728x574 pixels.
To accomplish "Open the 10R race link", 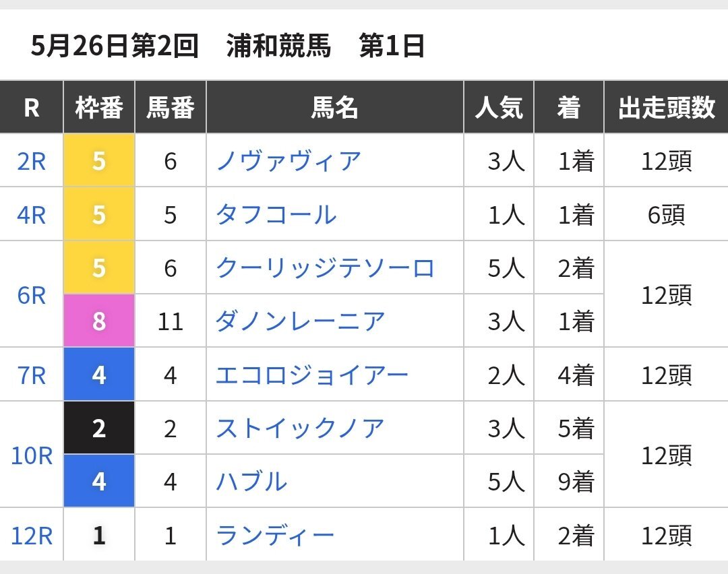I will pyautogui.click(x=31, y=455).
